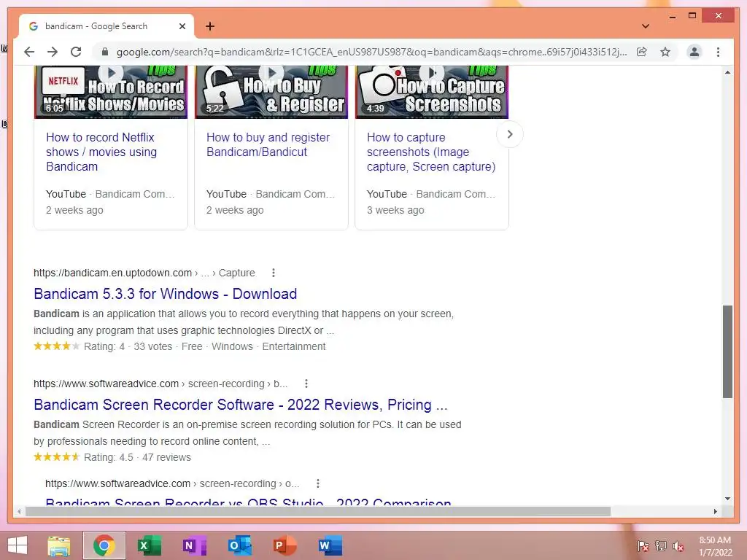The height and width of the screenshot is (560, 747).
Task: Click vertical scrollbar up arrow
Action: click(x=727, y=72)
